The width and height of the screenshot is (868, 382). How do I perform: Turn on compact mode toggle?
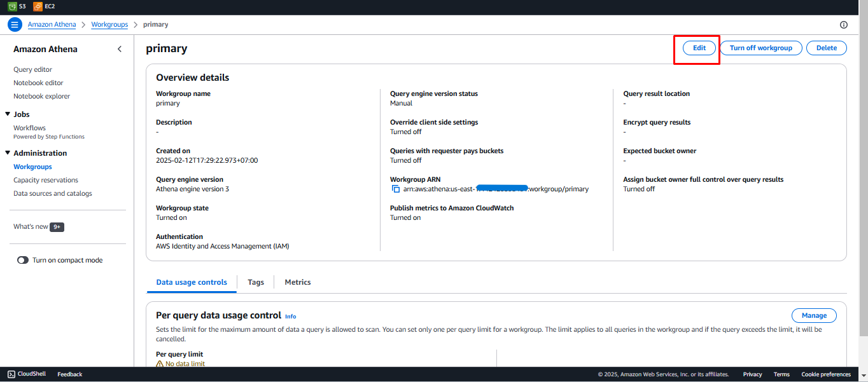pos(23,260)
